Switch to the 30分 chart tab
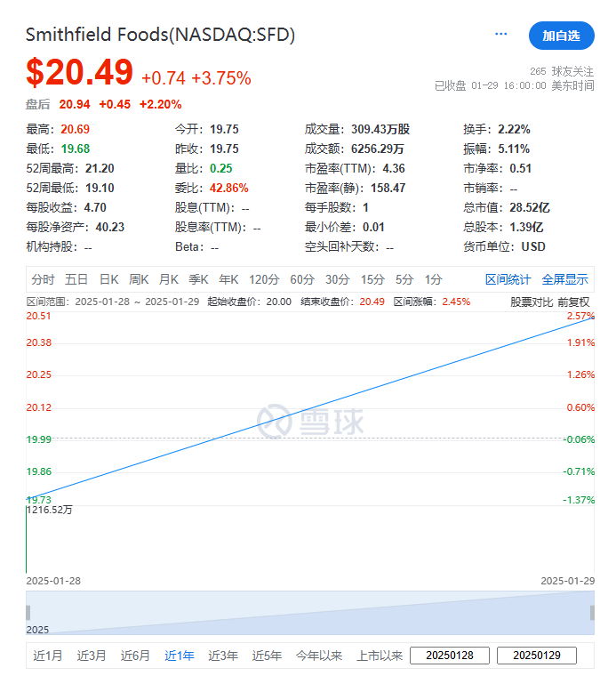 tap(337, 280)
